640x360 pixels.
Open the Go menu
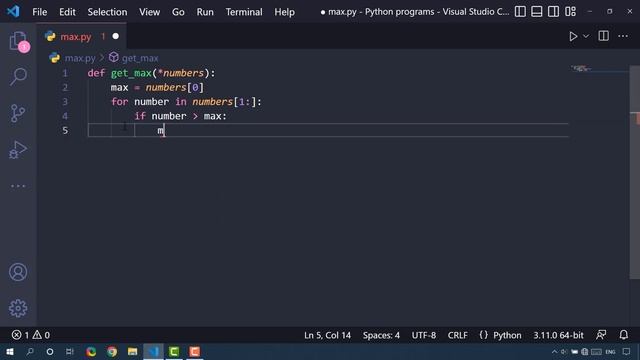click(178, 12)
